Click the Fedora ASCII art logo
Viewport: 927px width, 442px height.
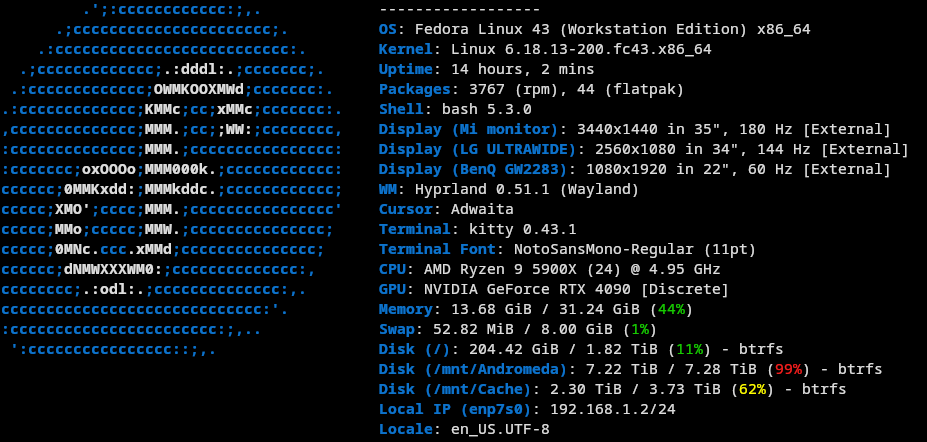(173, 180)
